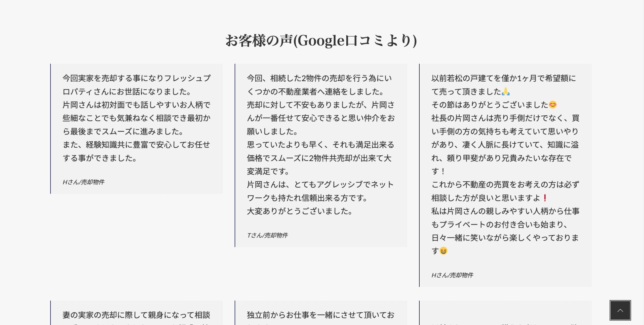The image size is (644, 325).
Task: Click the laughing emoji at review end
Action: pyautogui.click(x=443, y=251)
